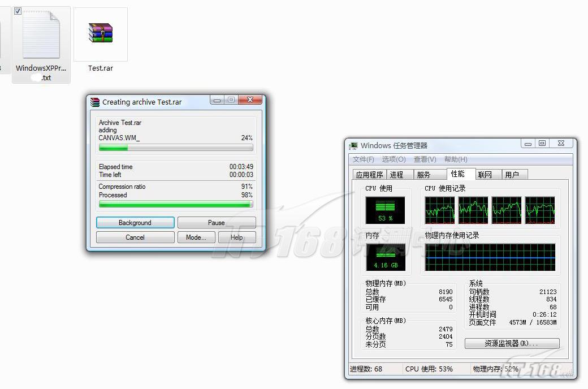The height and width of the screenshot is (389, 588).
Task: Click the Task Manager title bar icon
Action: (x=354, y=146)
